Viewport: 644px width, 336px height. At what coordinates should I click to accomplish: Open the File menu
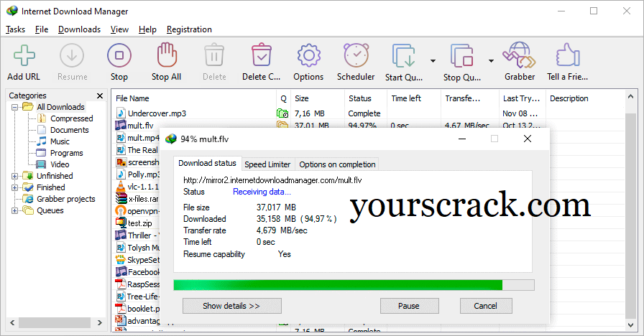(x=42, y=29)
